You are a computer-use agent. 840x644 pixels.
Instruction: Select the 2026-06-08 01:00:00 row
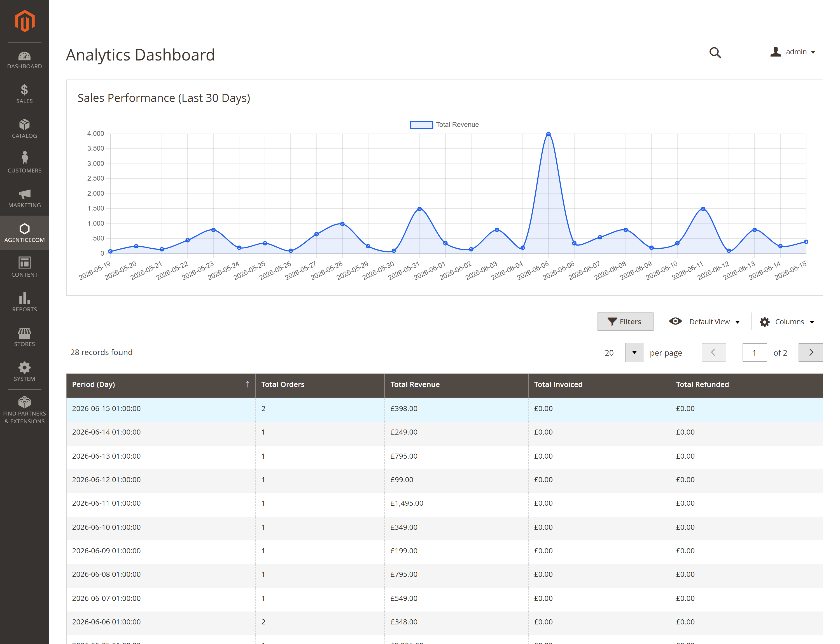pos(444,575)
